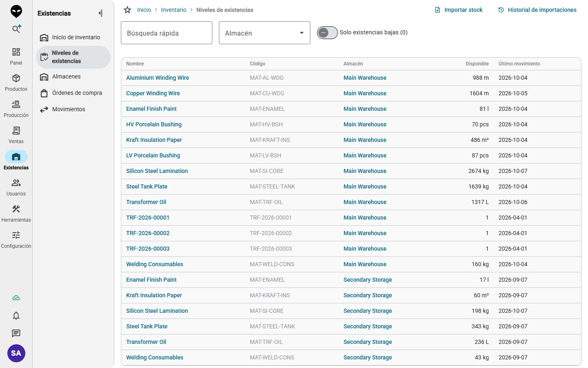
Task: Open the Usuarios module
Action: [x=16, y=187]
